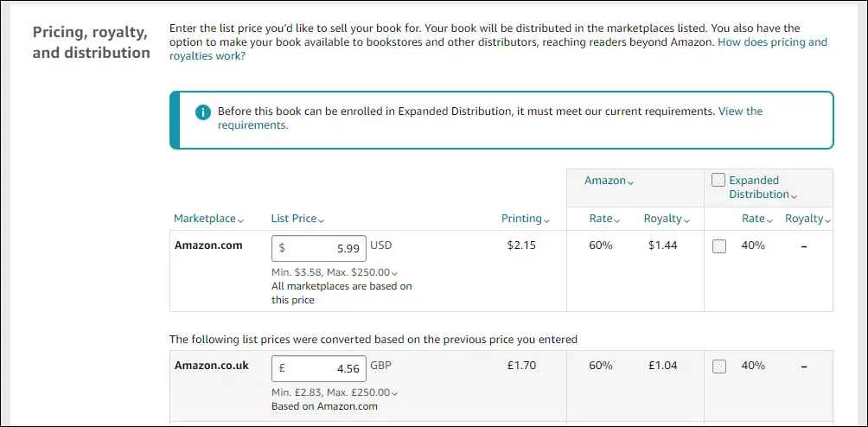
Task: Tick the Amazon.com Expanded Distribution checkbox
Action: [719, 246]
